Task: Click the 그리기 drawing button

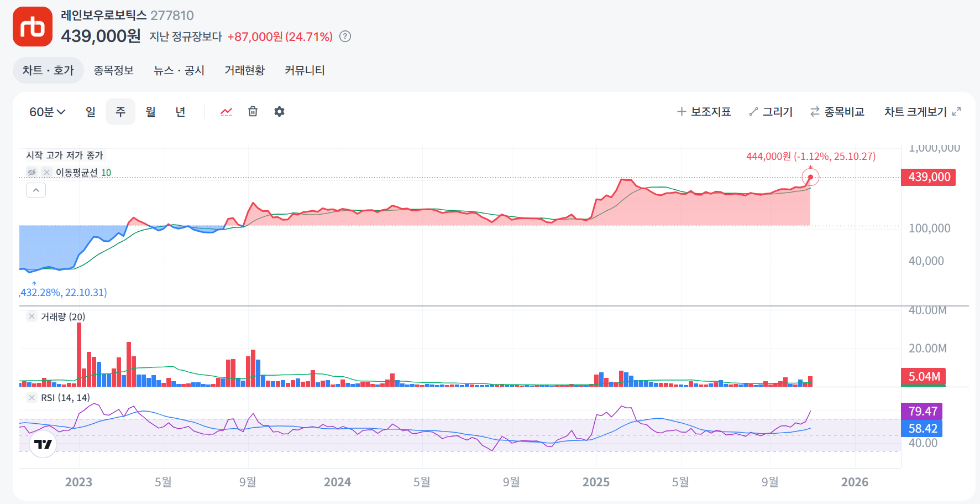Action: (x=771, y=112)
